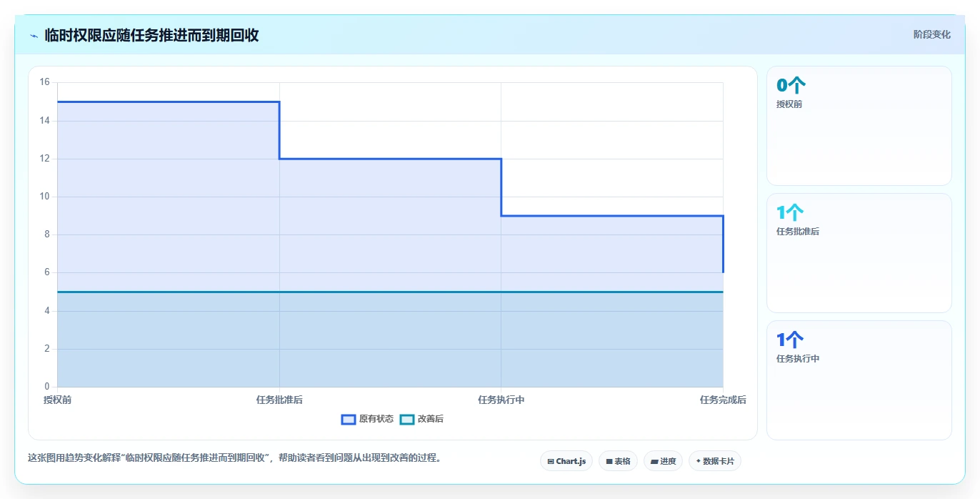Open the 任务执行中 stat card
The height and width of the screenshot is (499, 980).
click(x=859, y=380)
